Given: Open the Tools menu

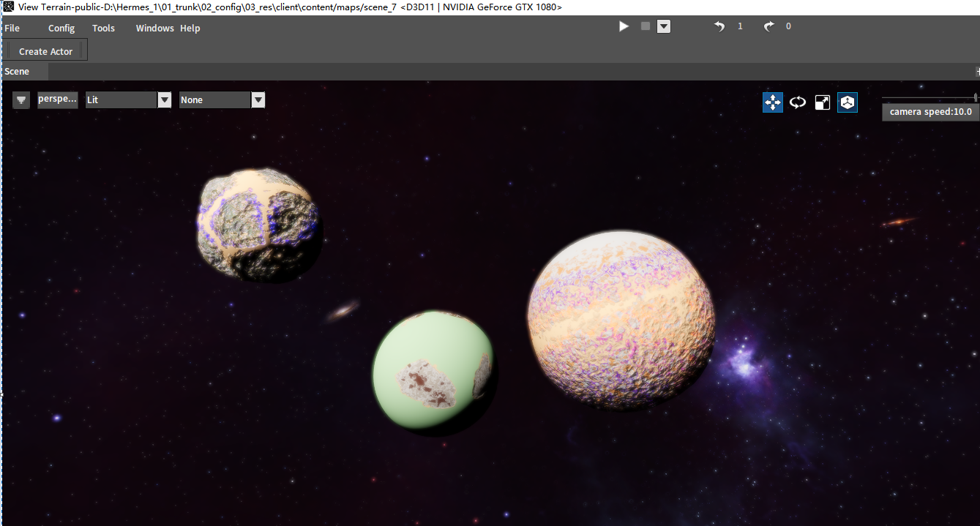Looking at the screenshot, I should click(103, 29).
